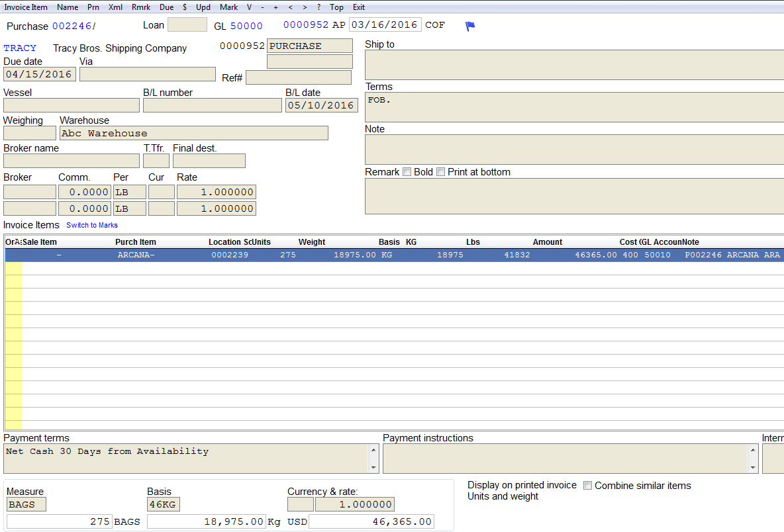Click the Vessel input field
This screenshot has width=784, height=532.
coord(72,105)
